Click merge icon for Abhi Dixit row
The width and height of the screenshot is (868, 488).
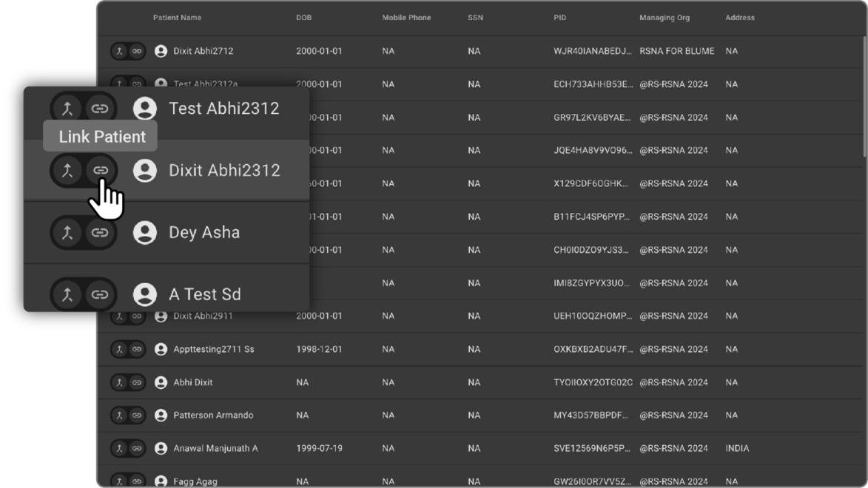(x=120, y=382)
